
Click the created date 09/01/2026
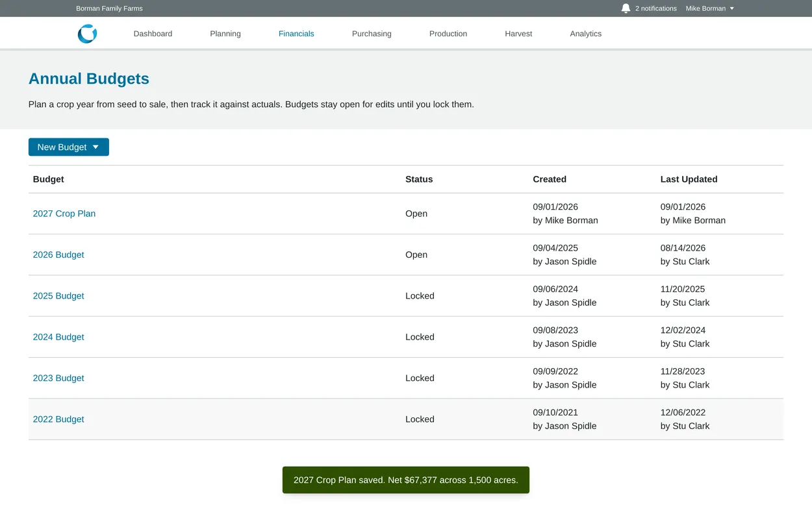pyautogui.click(x=555, y=207)
